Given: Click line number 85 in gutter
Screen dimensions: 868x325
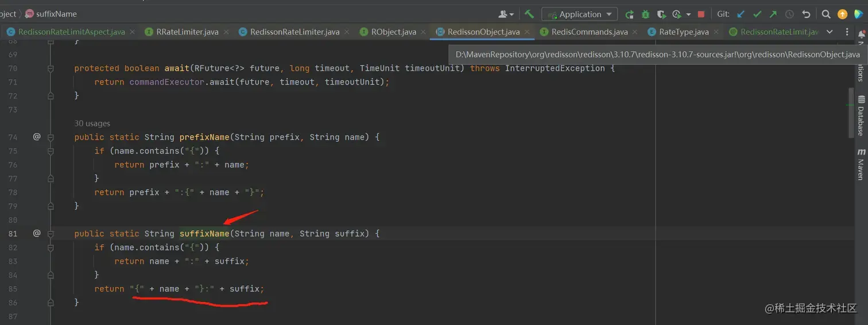Looking at the screenshot, I should (13, 289).
